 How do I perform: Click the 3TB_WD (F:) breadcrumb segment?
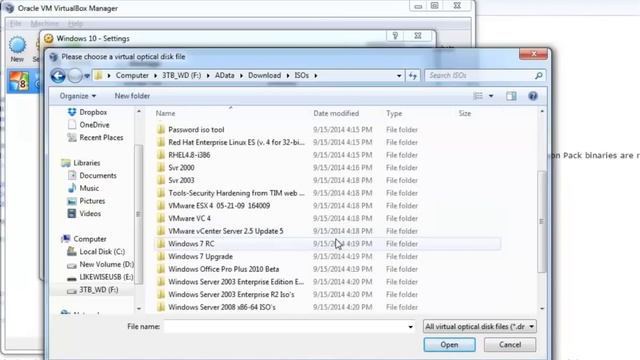click(x=182, y=76)
